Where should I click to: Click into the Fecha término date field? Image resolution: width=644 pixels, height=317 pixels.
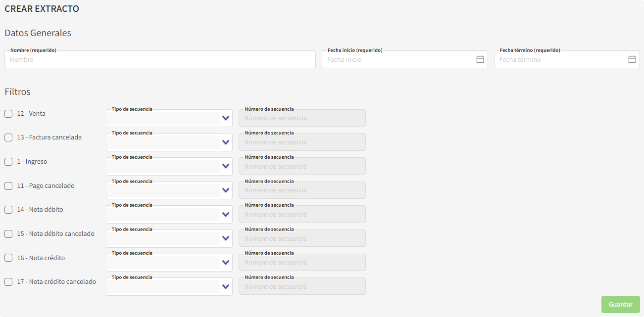point(560,59)
